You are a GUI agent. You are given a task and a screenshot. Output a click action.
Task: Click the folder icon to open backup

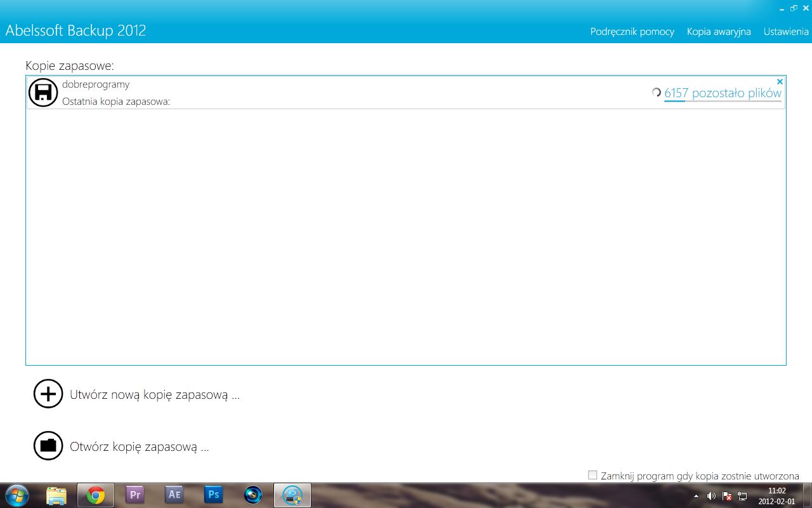[48, 445]
